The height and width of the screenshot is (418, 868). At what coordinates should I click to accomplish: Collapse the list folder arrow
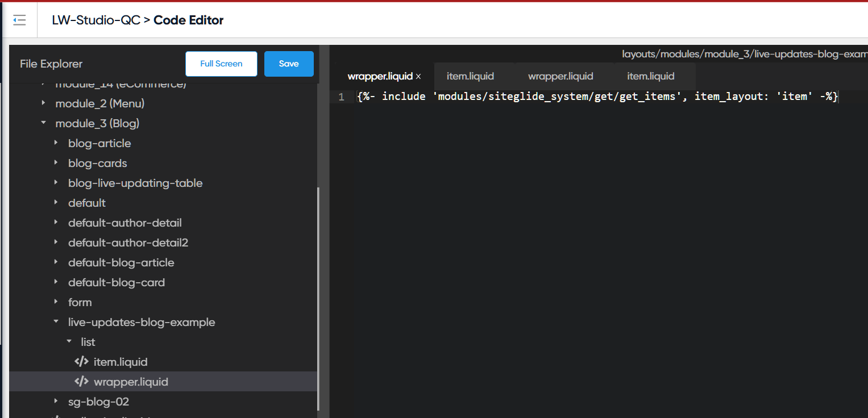pyautogui.click(x=69, y=342)
